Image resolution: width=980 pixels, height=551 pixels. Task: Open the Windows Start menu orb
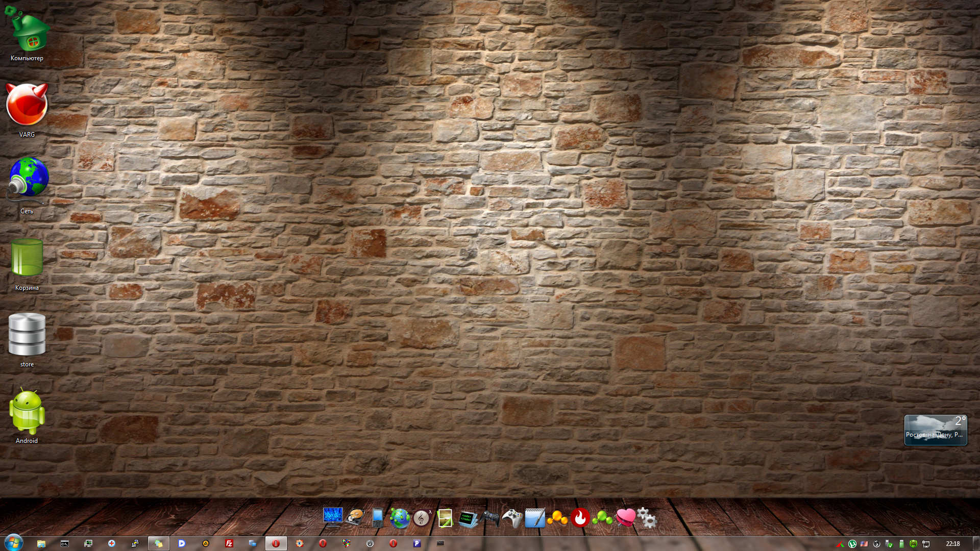pyautogui.click(x=14, y=543)
